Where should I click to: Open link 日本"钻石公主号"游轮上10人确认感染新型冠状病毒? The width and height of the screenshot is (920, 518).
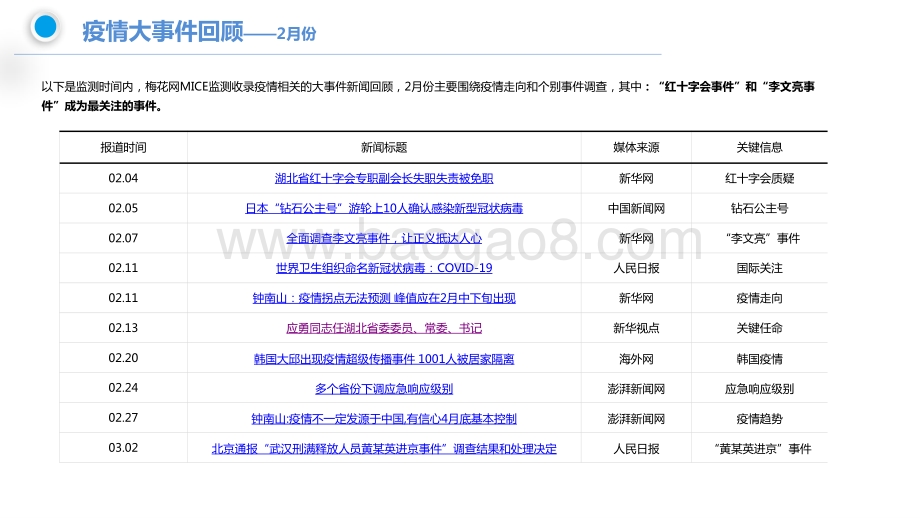coord(384,208)
